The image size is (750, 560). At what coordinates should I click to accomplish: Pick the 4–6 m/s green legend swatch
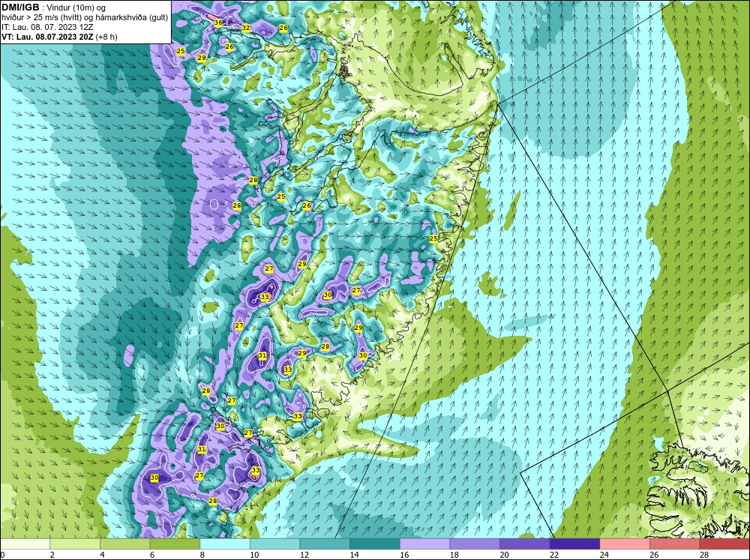click(124, 544)
